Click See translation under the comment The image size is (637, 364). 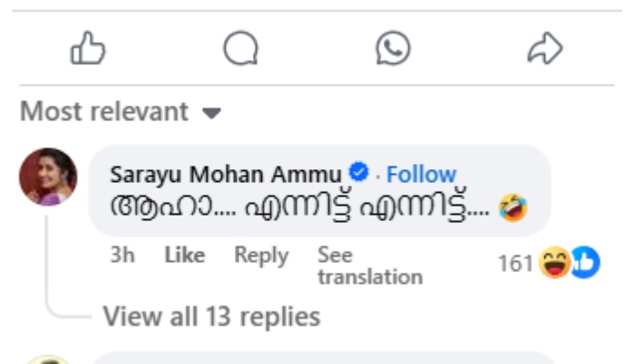pyautogui.click(x=369, y=266)
